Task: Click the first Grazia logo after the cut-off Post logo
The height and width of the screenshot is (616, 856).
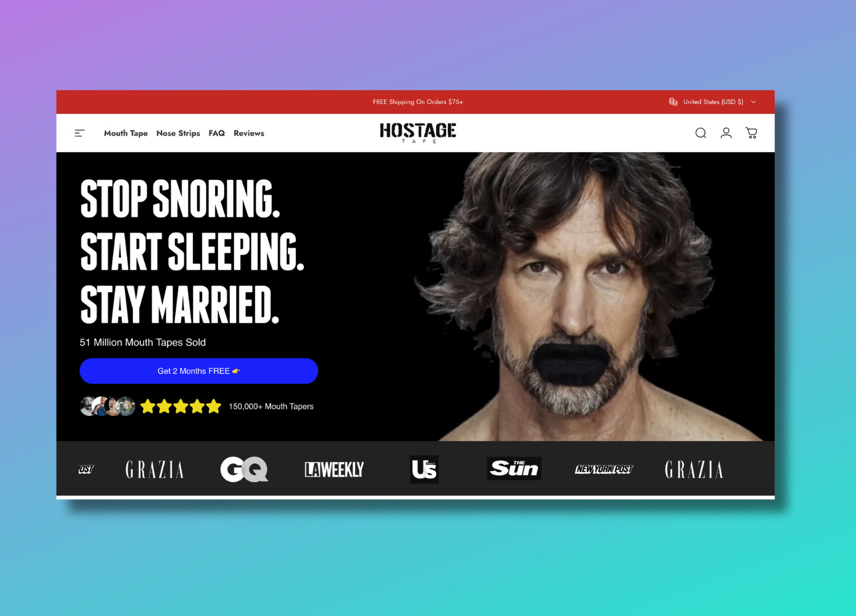Action: pyautogui.click(x=155, y=469)
